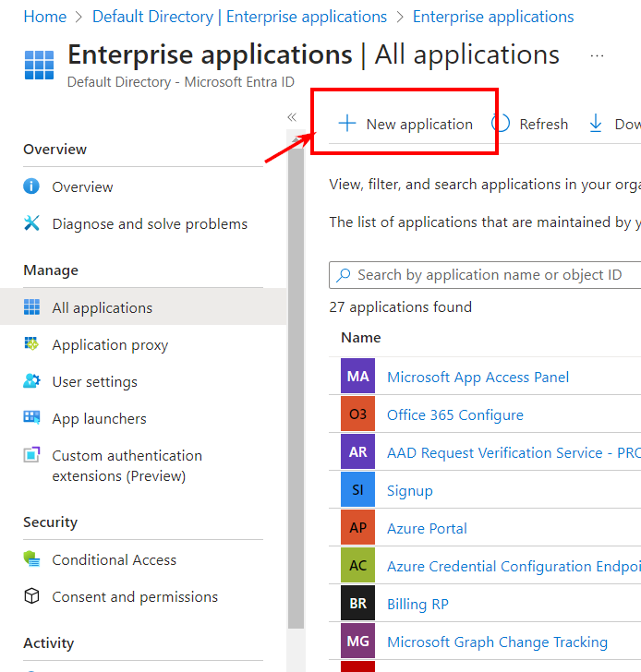Viewport: 641px width, 672px height.
Task: Click the Application proxy icon
Action: click(31, 343)
